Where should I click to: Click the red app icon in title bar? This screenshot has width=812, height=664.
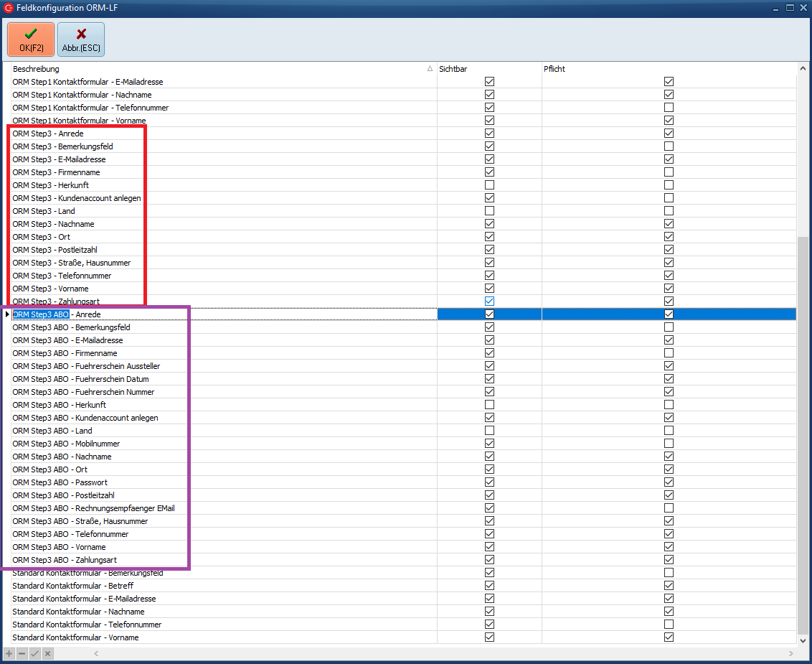pos(8,8)
